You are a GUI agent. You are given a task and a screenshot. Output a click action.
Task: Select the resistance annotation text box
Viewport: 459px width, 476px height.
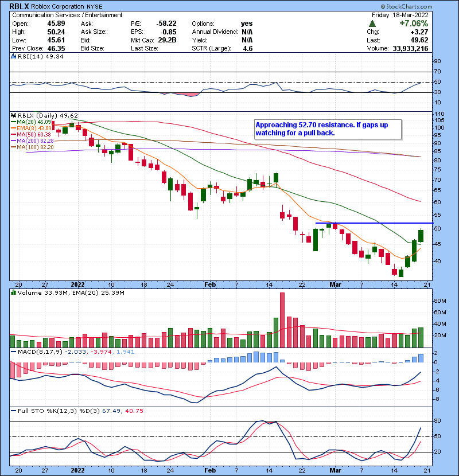click(x=328, y=128)
